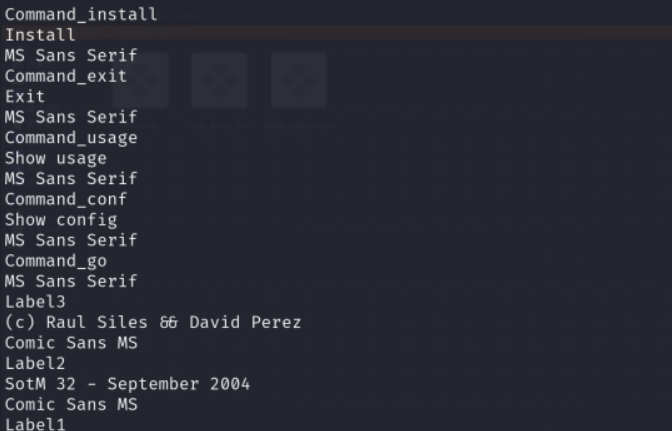Screen dimensions: 672x431
Task: Click the Show usage text line
Action: point(56,159)
